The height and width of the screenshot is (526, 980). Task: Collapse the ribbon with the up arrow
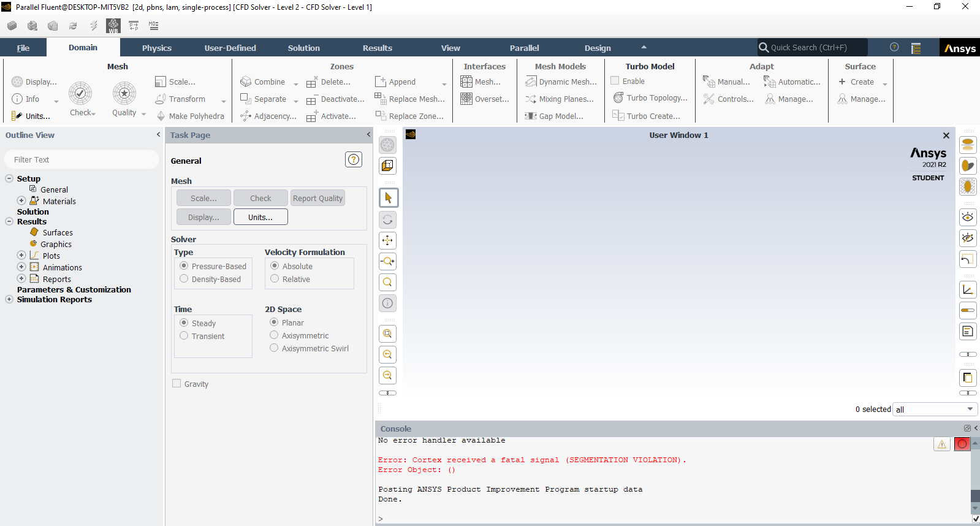point(644,47)
